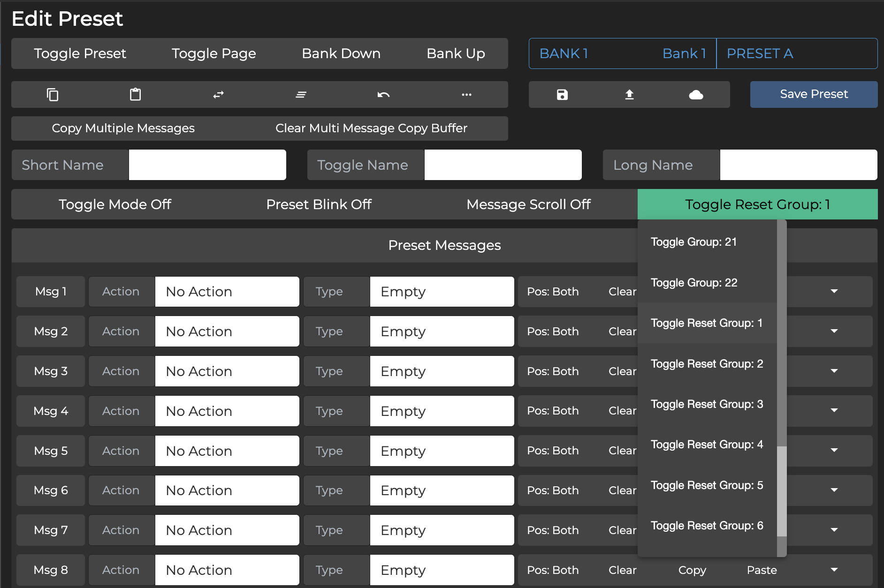Click the Save Preset button
The image size is (884, 588).
click(813, 94)
